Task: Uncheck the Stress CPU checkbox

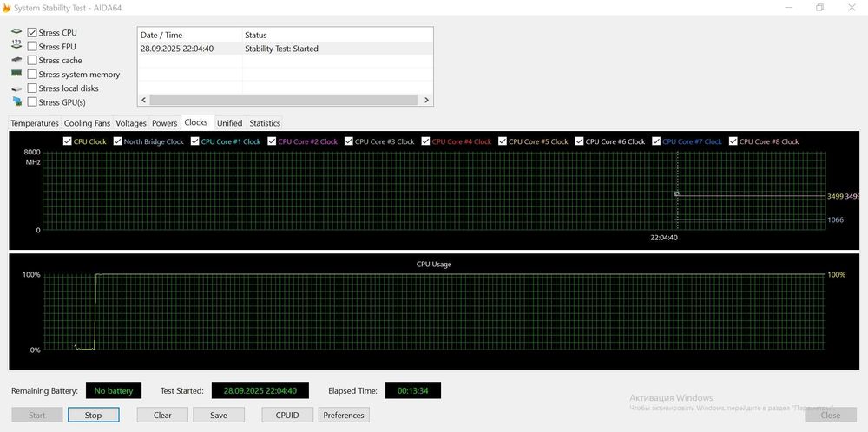Action: [x=32, y=33]
